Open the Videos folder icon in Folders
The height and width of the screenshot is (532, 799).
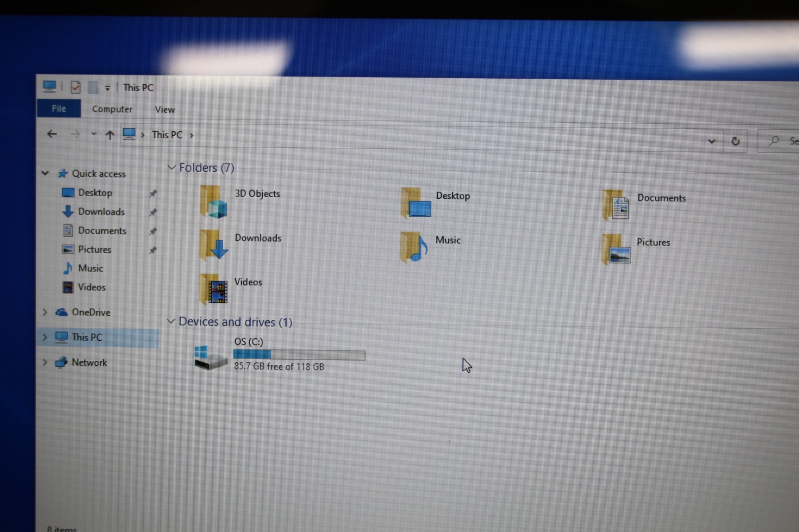pyautogui.click(x=213, y=288)
